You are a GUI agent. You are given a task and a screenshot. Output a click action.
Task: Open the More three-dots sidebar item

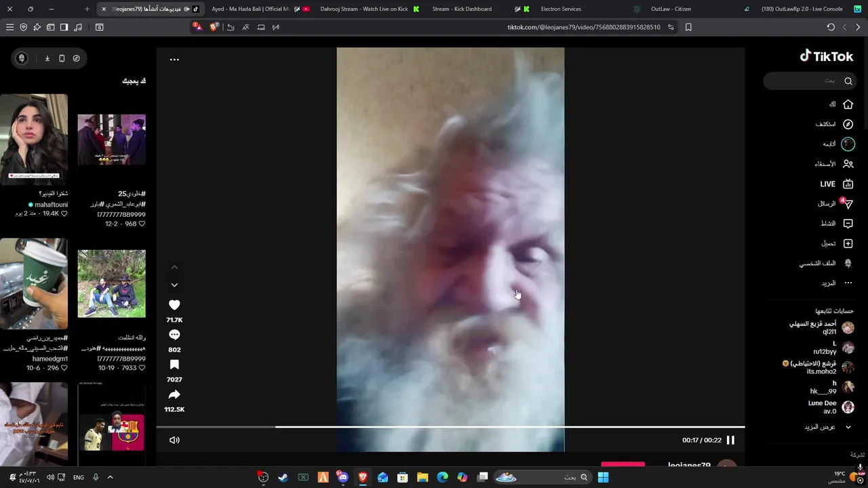[x=838, y=283]
